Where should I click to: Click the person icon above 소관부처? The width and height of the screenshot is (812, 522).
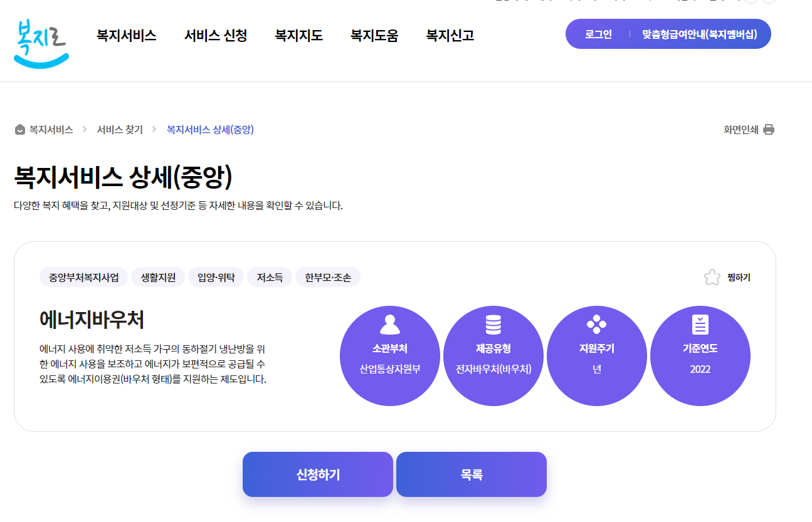(390, 324)
